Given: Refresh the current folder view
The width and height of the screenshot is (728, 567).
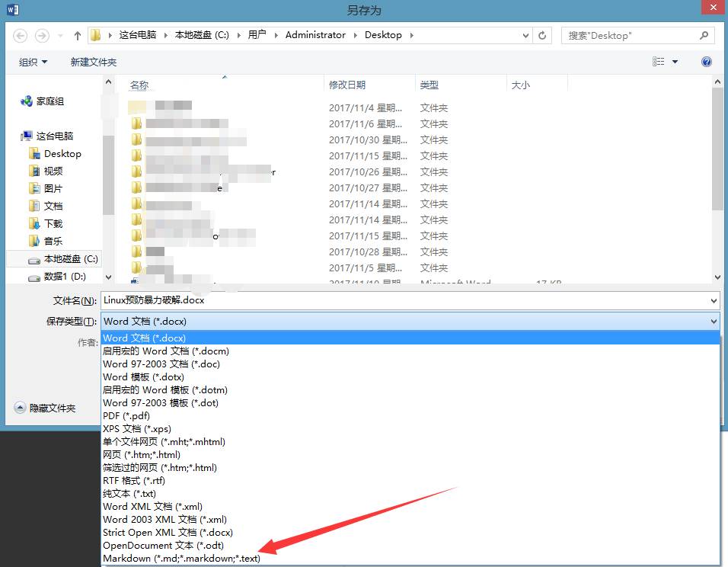Looking at the screenshot, I should [542, 35].
